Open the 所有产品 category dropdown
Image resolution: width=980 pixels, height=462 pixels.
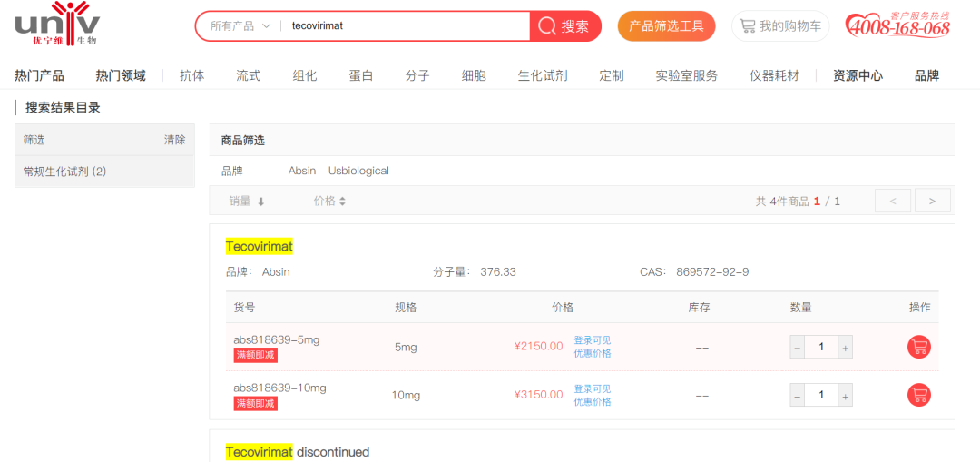pos(240,26)
